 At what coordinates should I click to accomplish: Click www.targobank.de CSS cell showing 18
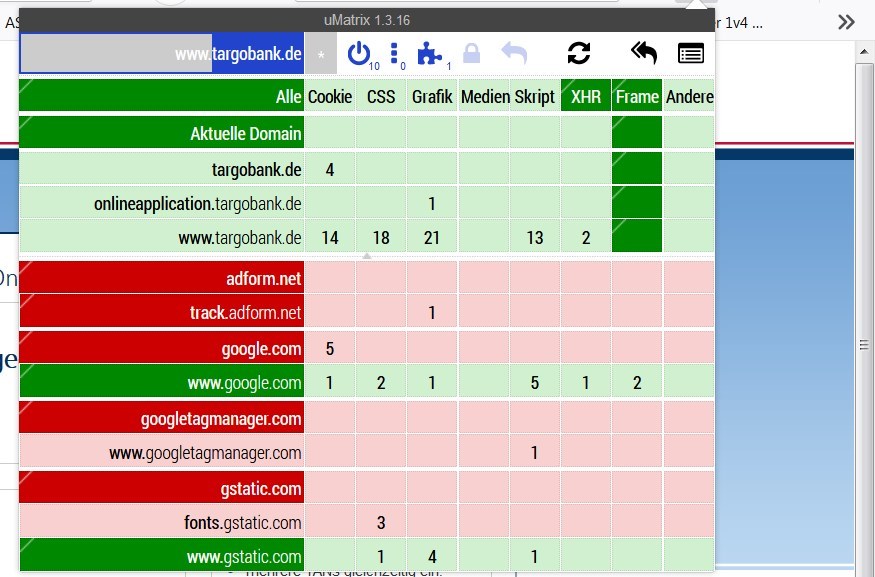(381, 237)
